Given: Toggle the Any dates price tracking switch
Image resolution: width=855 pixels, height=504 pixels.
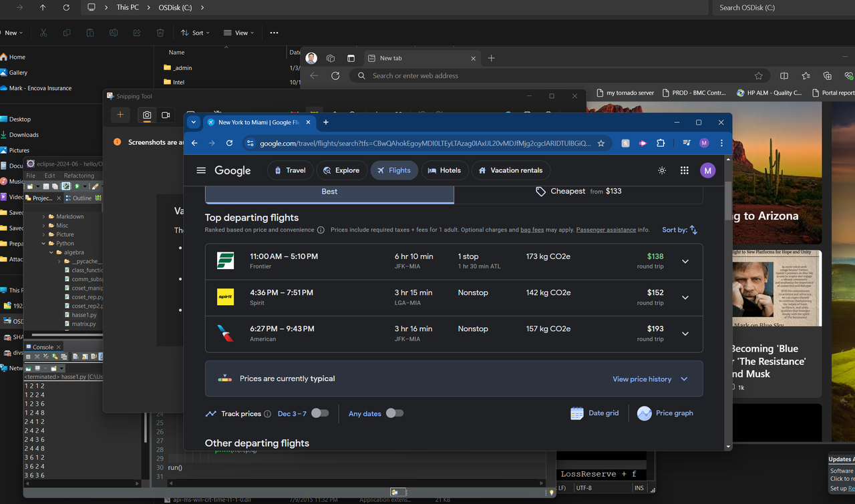Looking at the screenshot, I should (x=395, y=413).
